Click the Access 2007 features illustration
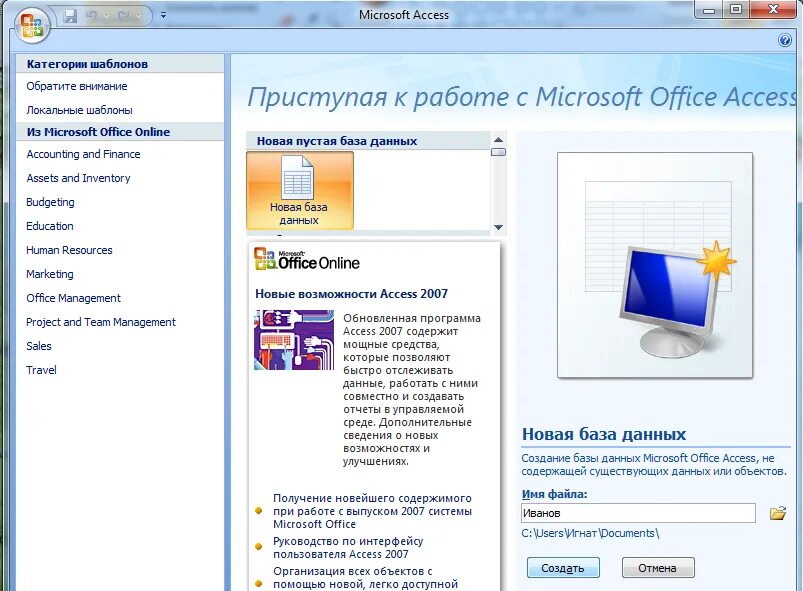 point(293,340)
